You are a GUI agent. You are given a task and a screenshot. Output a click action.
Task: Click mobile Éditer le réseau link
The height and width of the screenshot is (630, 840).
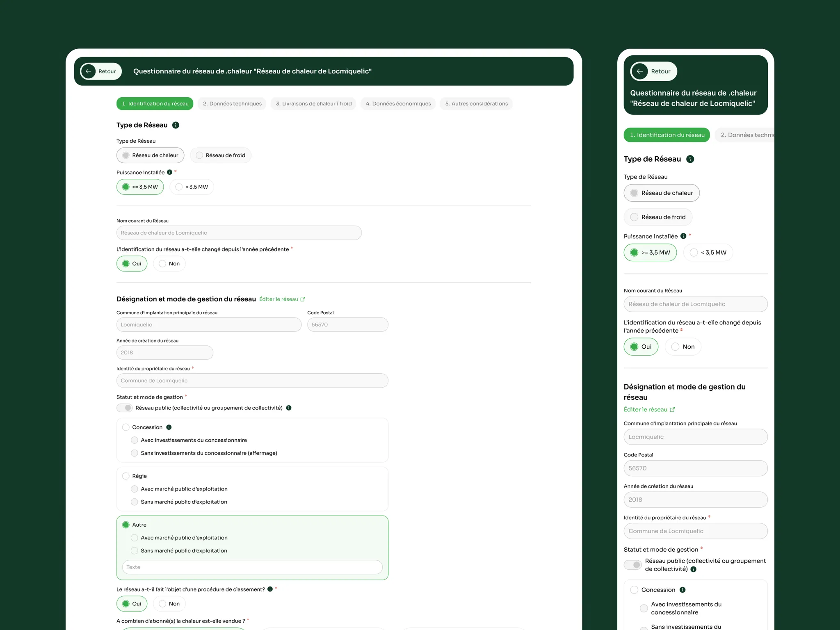click(x=649, y=409)
